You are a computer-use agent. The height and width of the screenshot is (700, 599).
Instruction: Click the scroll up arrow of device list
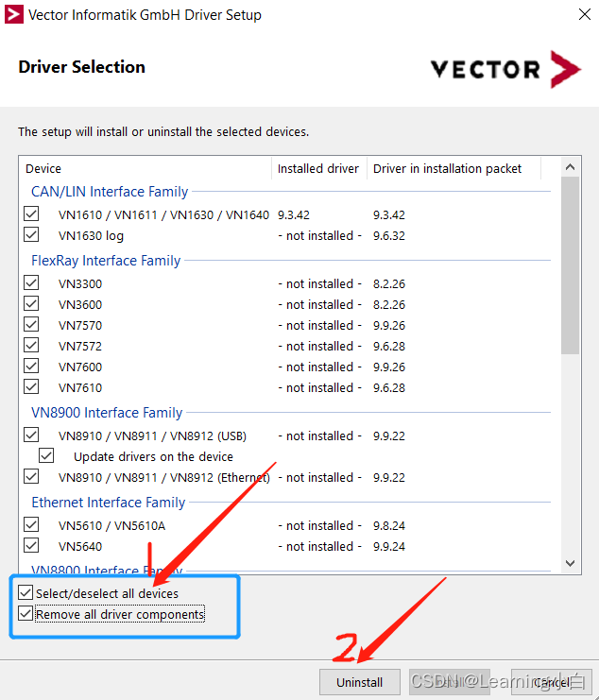click(570, 167)
